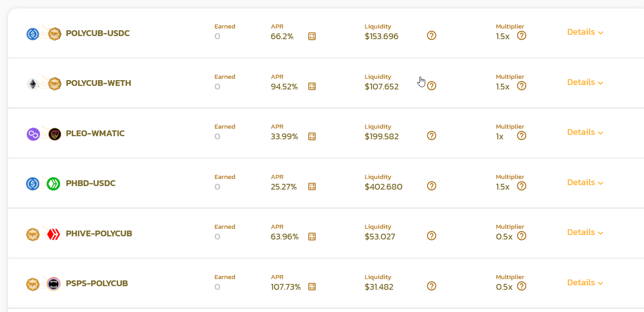644x312 pixels.
Task: Click the PHBD-USDC token pair icons
Action: (44, 183)
